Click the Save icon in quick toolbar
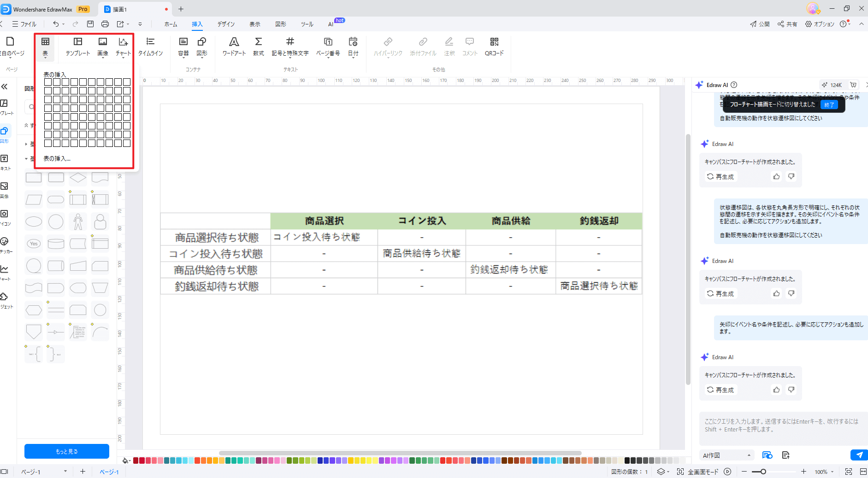The image size is (868, 478). [x=90, y=24]
